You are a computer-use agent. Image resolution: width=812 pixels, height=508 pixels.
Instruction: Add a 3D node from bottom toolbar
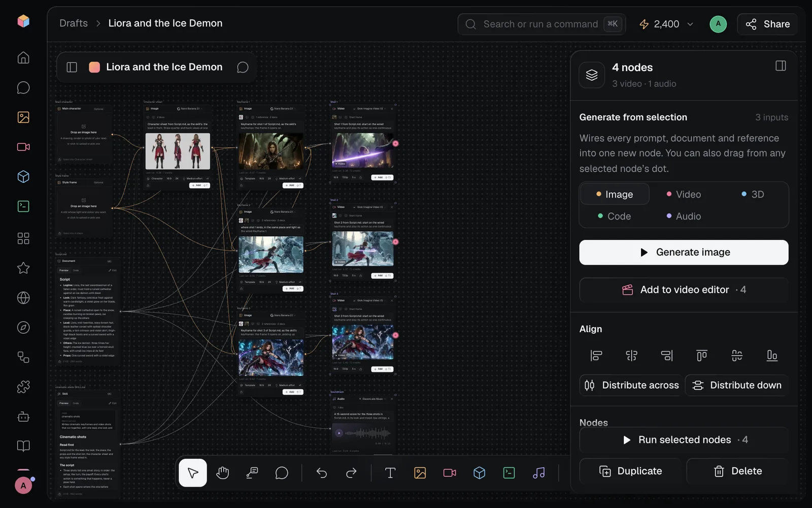click(x=480, y=473)
